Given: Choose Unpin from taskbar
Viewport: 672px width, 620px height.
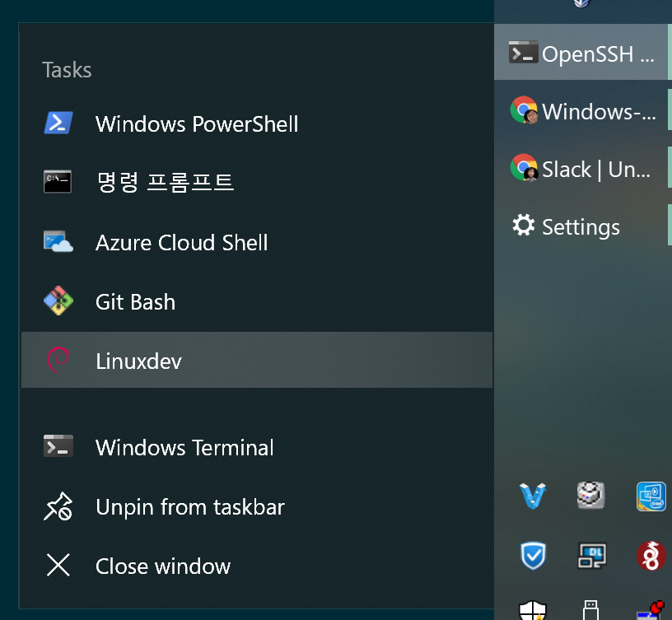Looking at the screenshot, I should 257,507.
